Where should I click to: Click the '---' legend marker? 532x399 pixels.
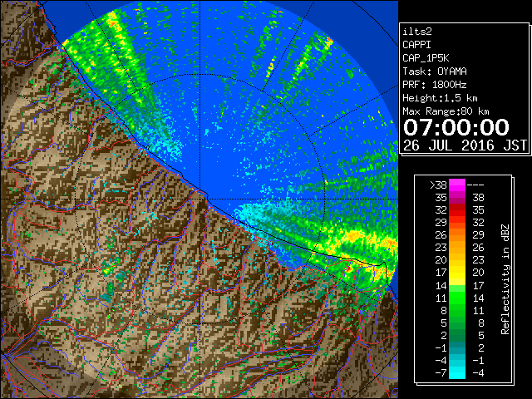click(475, 185)
